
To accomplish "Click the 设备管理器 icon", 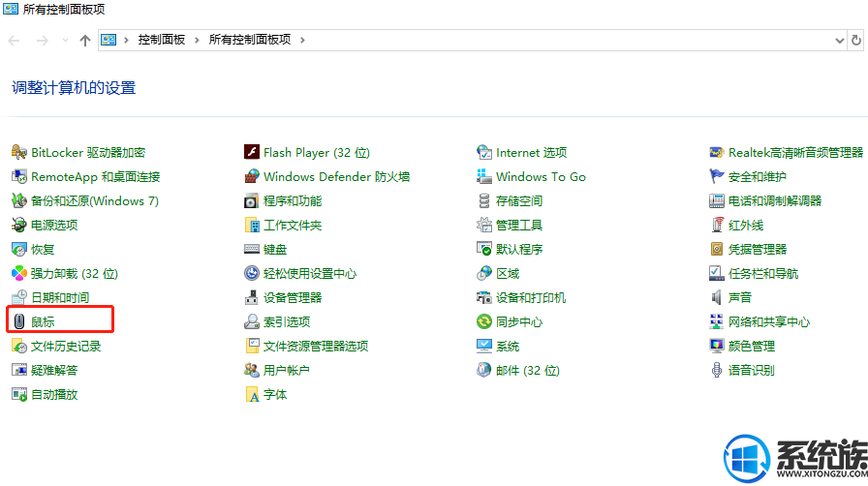I will click(x=251, y=298).
